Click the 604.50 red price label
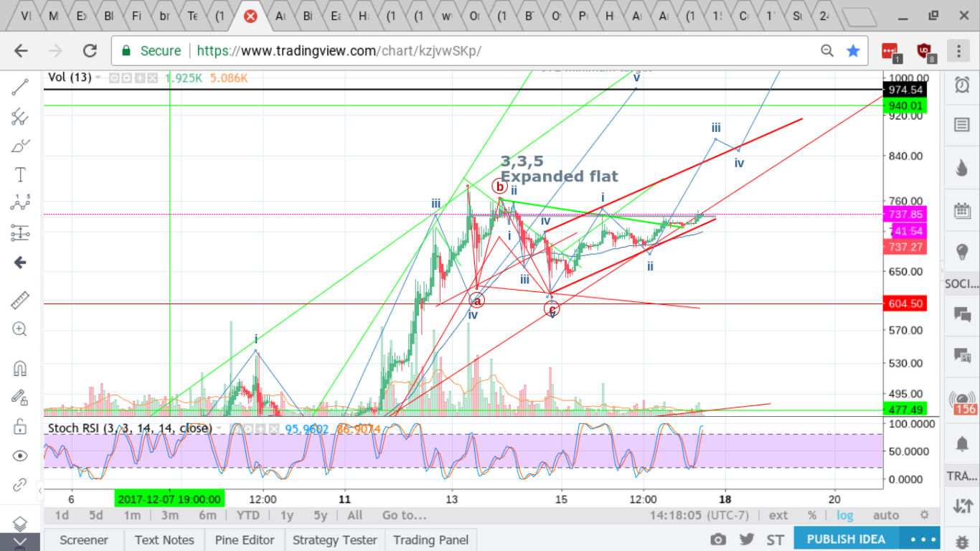This screenshot has height=551, width=980. (x=905, y=304)
